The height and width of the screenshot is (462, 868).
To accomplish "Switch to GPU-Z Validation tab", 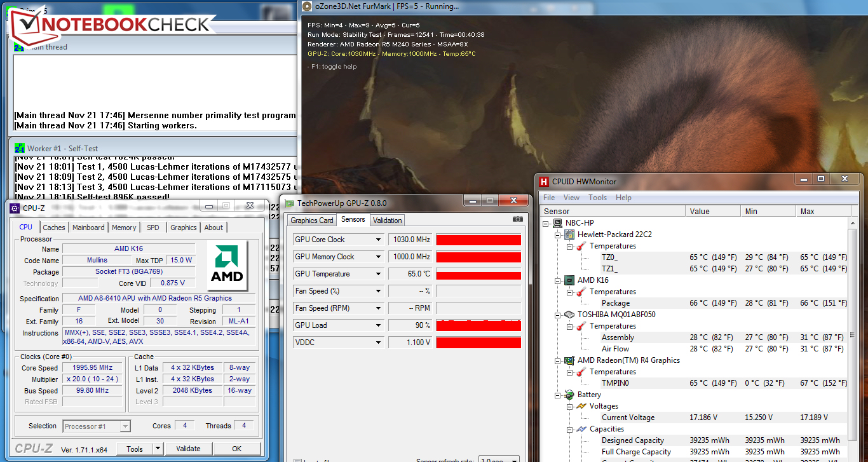I will 388,221.
